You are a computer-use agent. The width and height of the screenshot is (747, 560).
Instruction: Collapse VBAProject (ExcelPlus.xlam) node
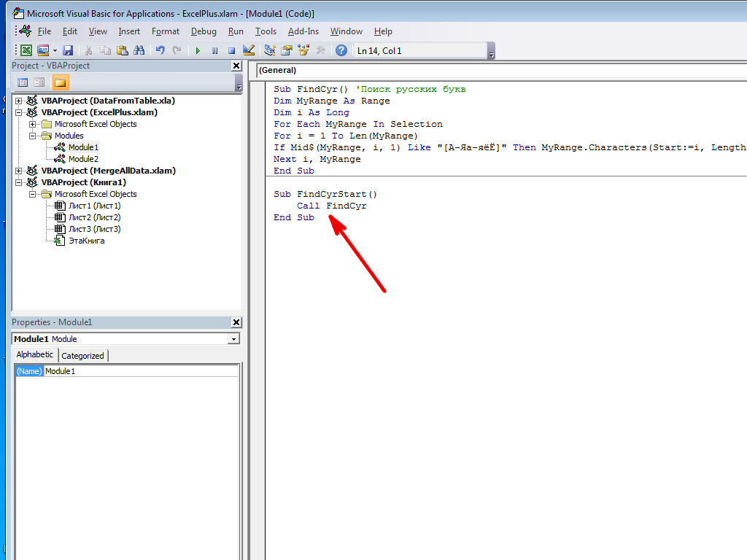[x=18, y=113]
